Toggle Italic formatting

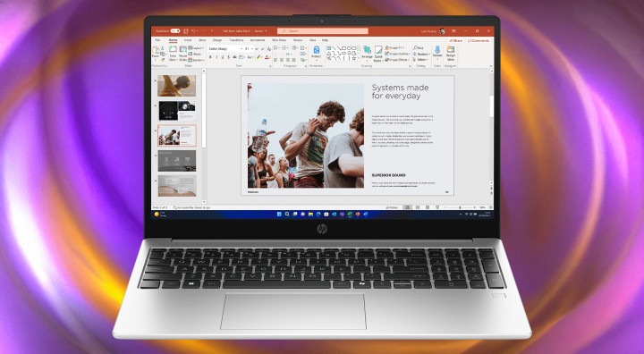[216, 57]
